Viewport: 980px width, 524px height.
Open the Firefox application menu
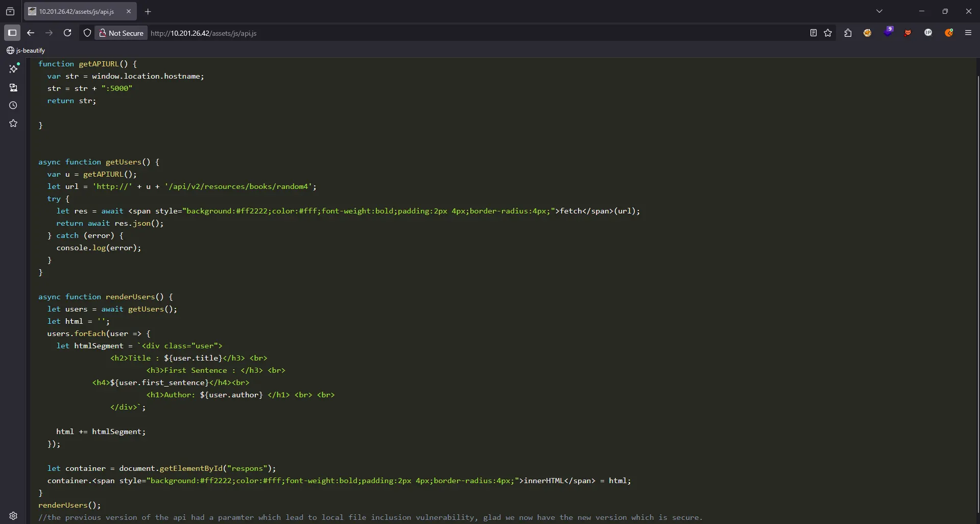[x=968, y=33]
